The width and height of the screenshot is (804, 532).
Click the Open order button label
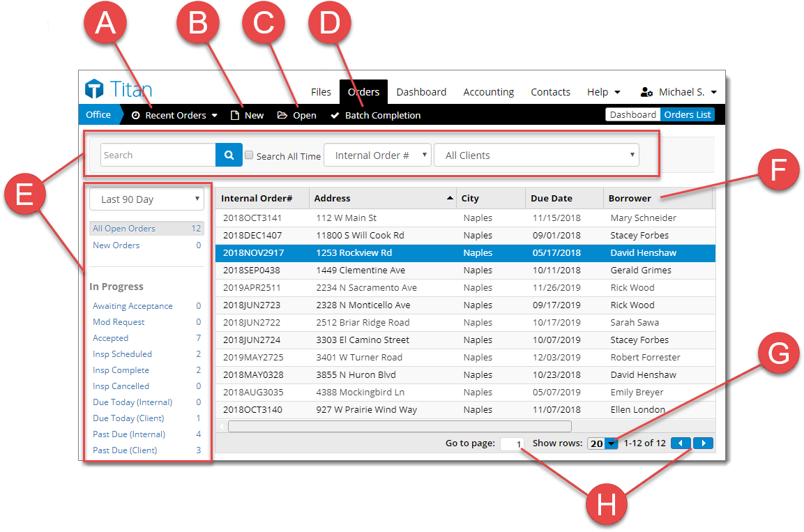[x=305, y=115]
